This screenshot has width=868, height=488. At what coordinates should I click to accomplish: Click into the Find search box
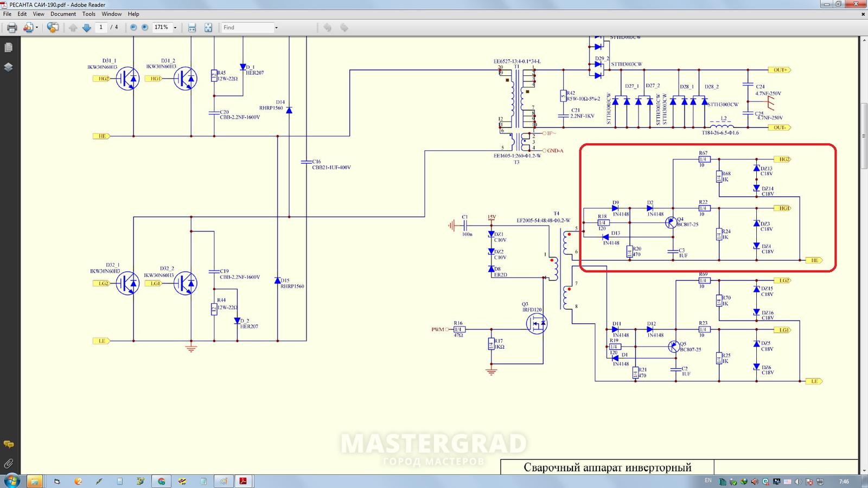pos(247,27)
